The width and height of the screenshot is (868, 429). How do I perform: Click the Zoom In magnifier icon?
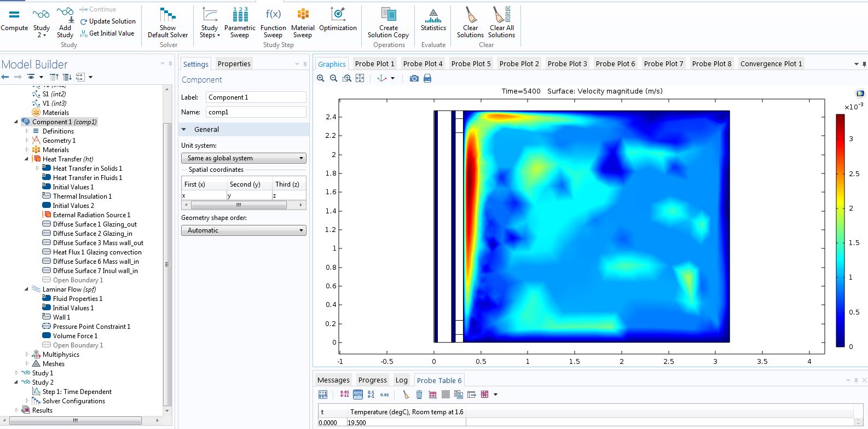tap(321, 78)
